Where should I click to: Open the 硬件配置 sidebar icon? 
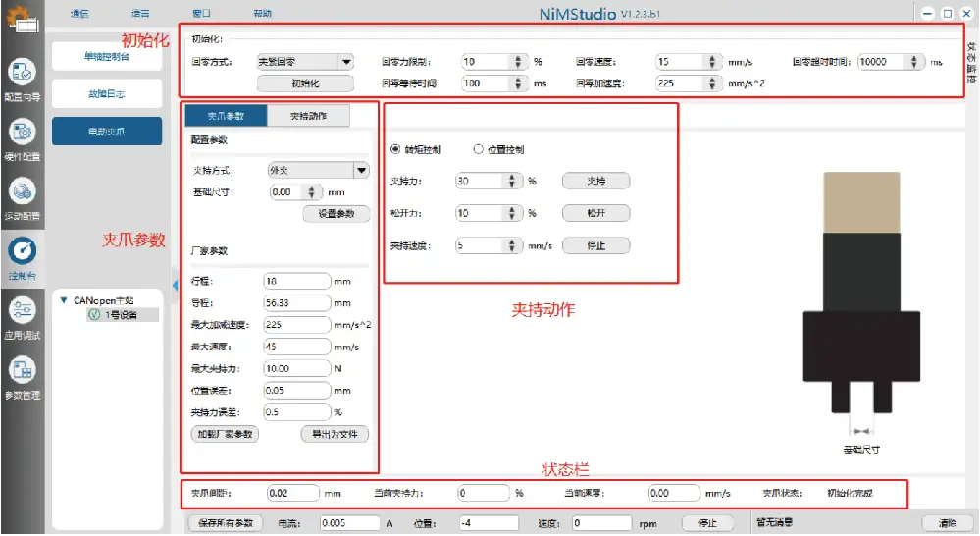click(x=22, y=132)
